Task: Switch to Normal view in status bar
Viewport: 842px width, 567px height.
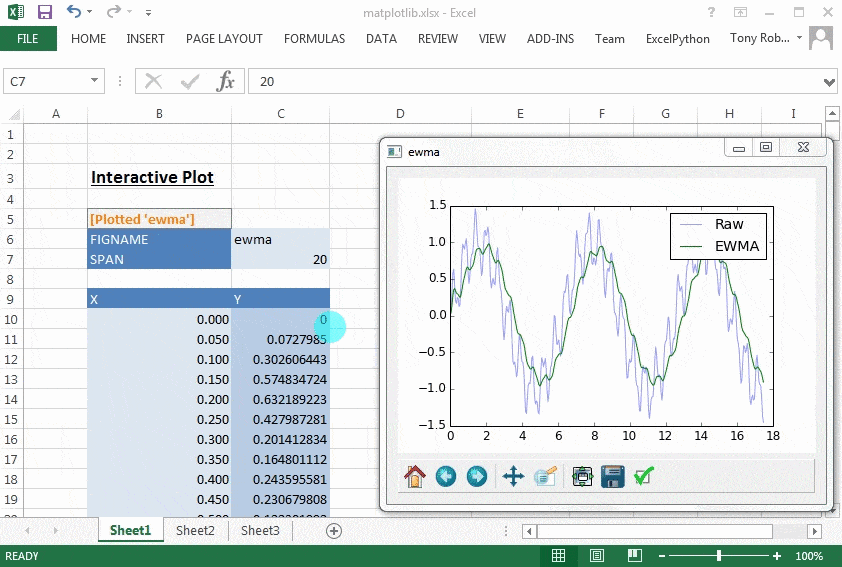Action: pos(558,556)
